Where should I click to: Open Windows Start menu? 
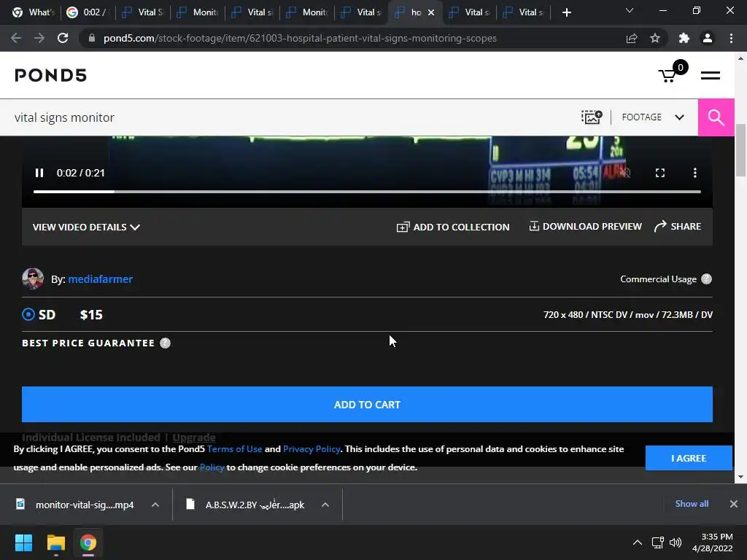pos(23,542)
